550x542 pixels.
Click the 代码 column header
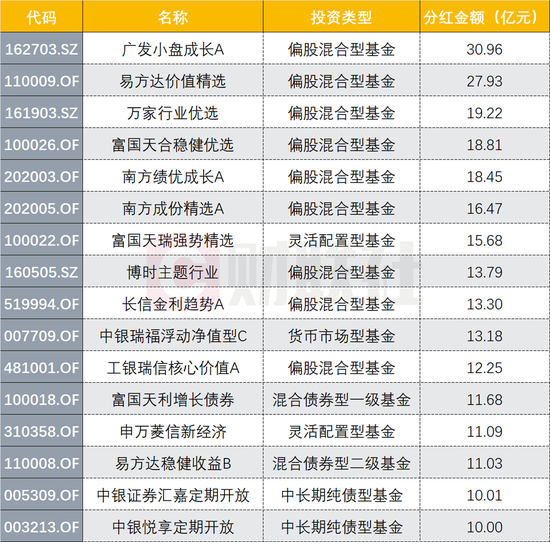pos(41,16)
